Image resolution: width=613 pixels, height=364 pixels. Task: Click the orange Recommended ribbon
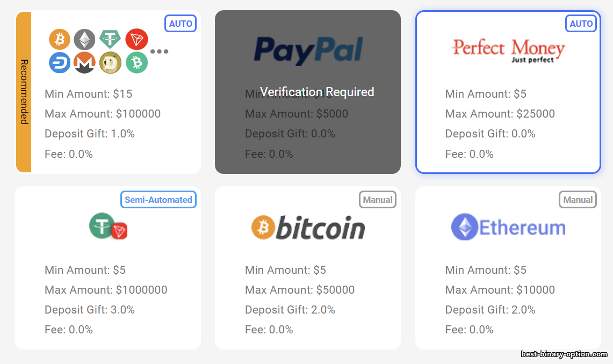click(x=24, y=92)
